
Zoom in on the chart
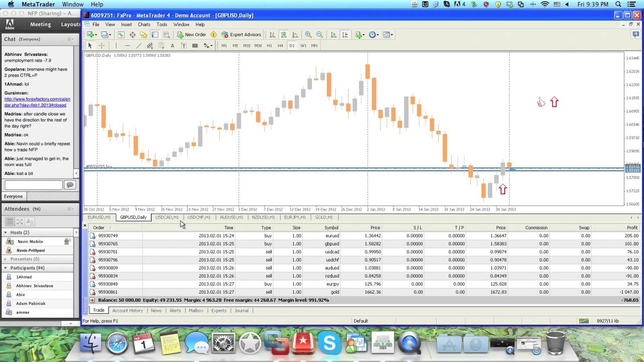click(308, 35)
